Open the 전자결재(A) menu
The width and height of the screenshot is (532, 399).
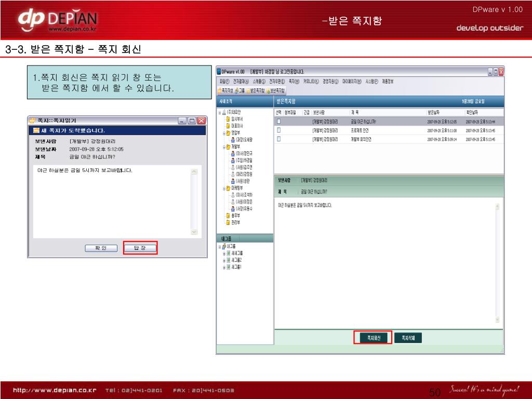(241, 82)
